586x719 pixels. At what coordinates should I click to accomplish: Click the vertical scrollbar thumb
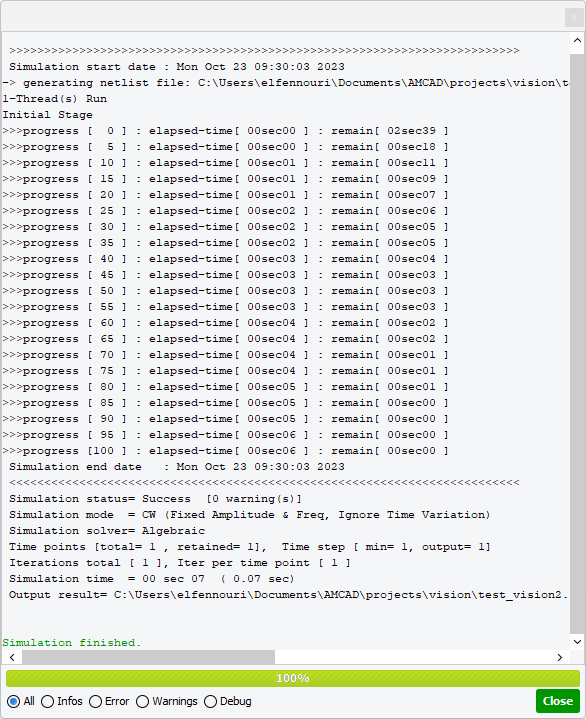(577, 344)
